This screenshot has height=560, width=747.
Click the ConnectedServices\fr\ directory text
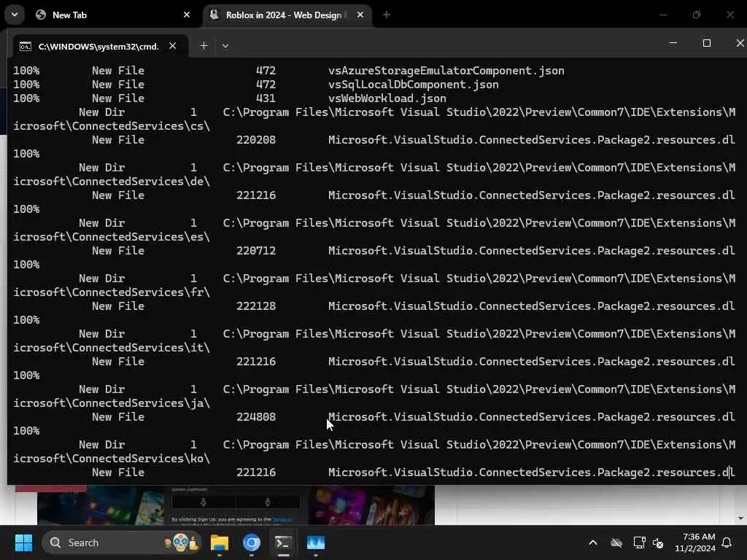(112, 292)
